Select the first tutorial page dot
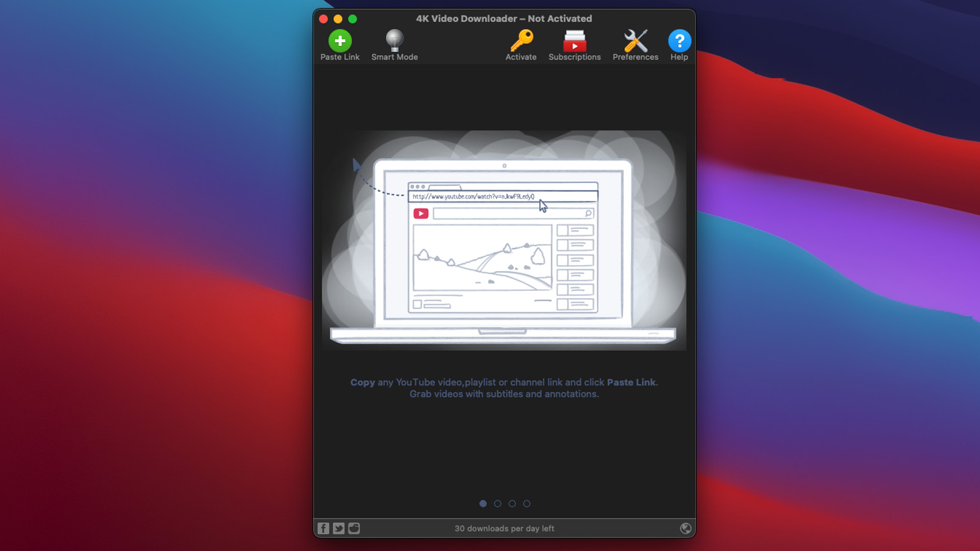The image size is (980, 551). pyautogui.click(x=483, y=504)
